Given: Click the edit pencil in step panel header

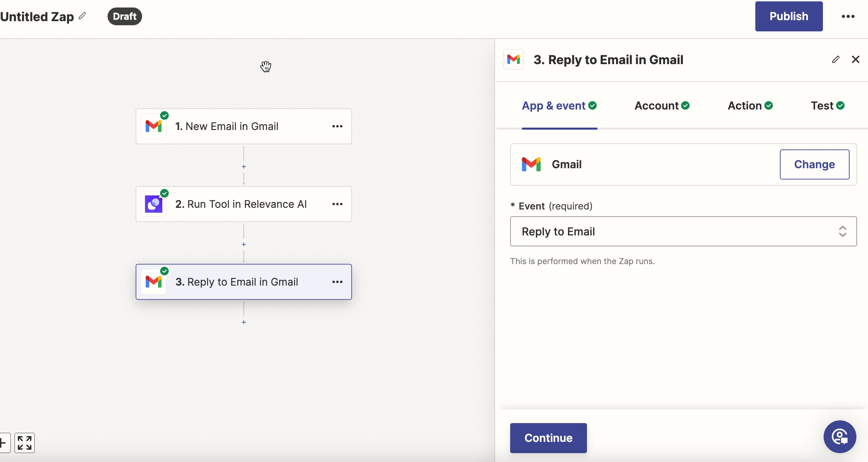Looking at the screenshot, I should [836, 60].
